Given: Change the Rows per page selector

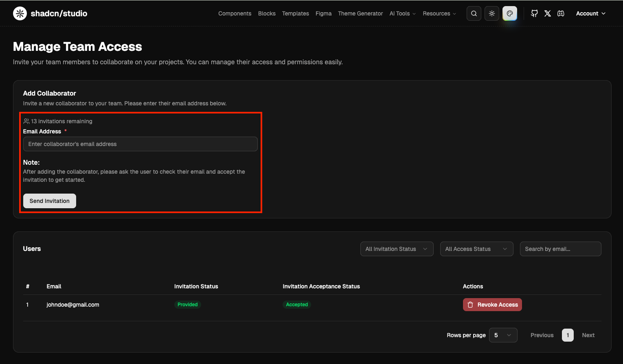Looking at the screenshot, I should [503, 335].
